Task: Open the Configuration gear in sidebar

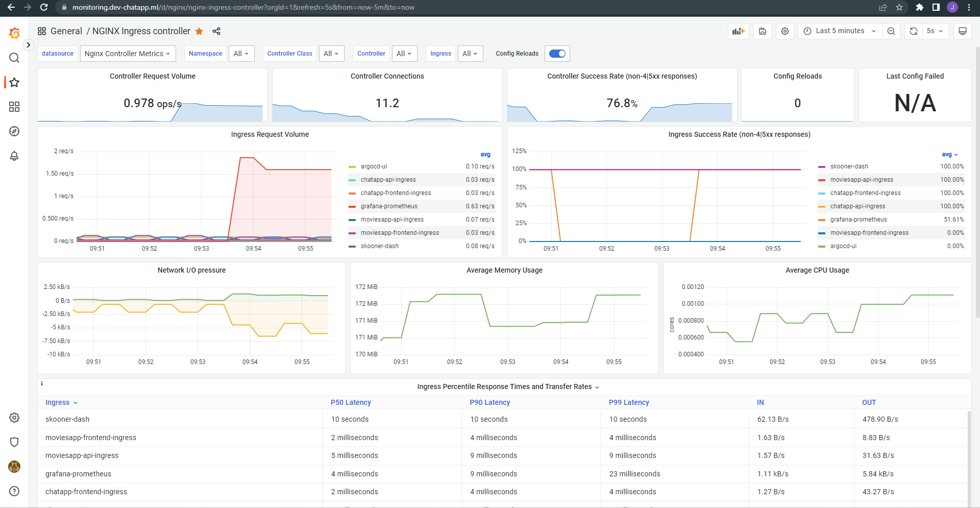Action: pyautogui.click(x=14, y=418)
